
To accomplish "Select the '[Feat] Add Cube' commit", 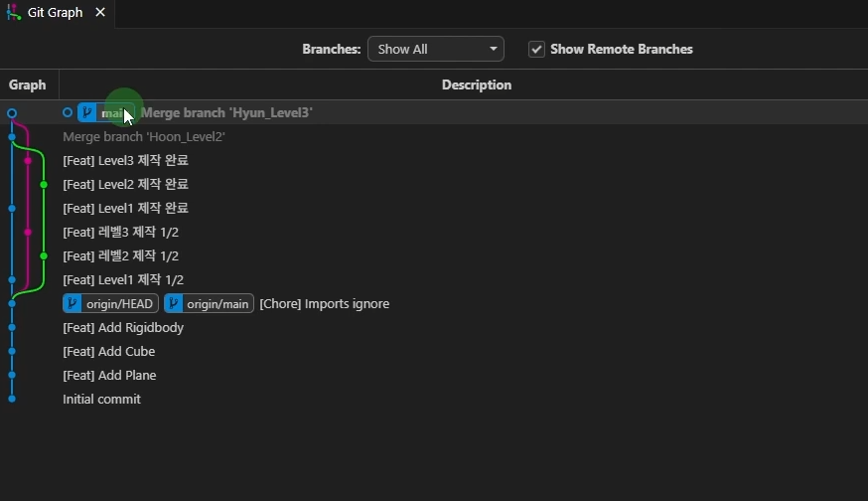I will [109, 351].
